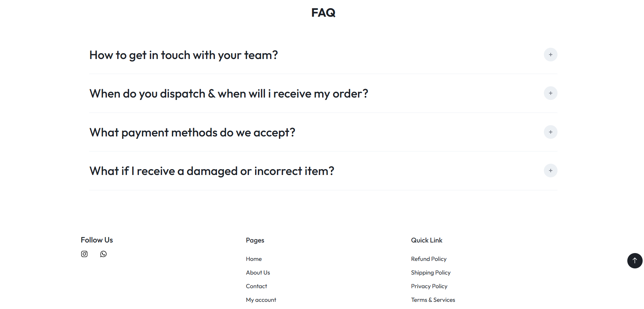Screen dimensions: 644x309
Task: Go to Home page link
Action: click(x=254, y=259)
